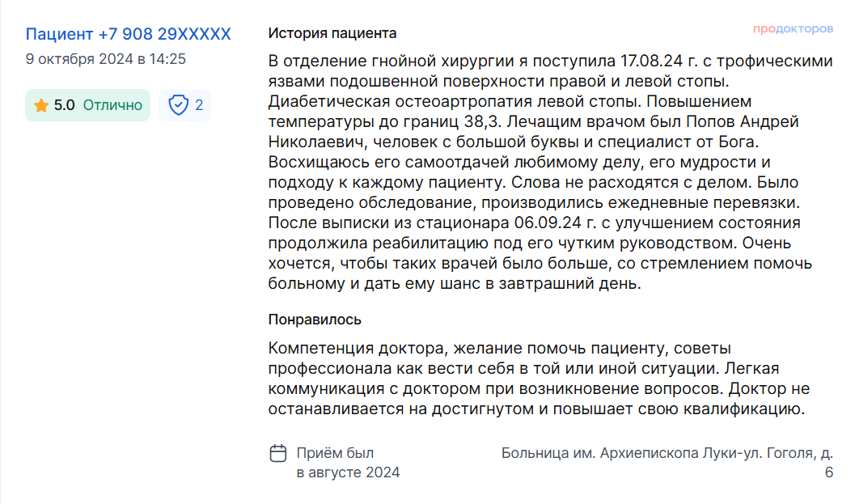
Task: Click the 5.0 Отлично rating badge
Action: click(x=88, y=105)
